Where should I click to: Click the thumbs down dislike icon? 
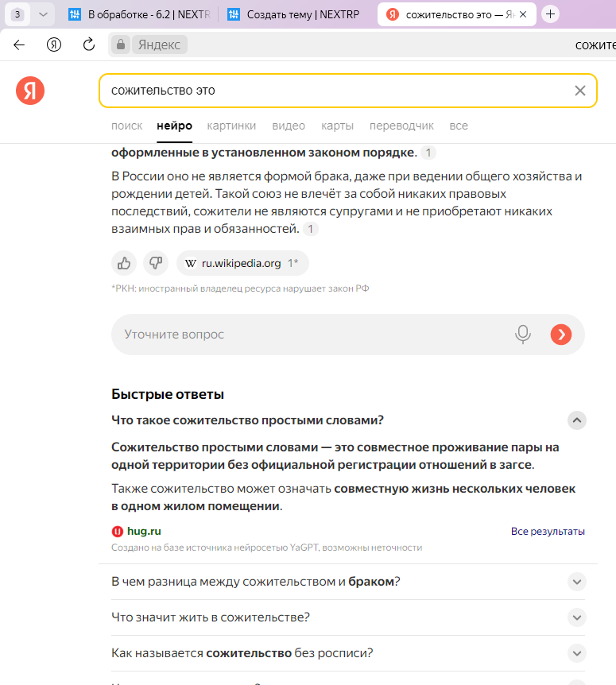(x=156, y=263)
